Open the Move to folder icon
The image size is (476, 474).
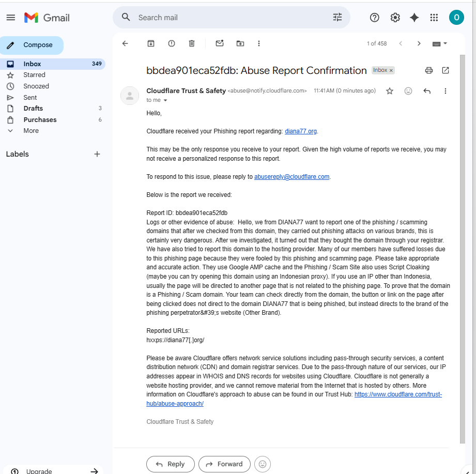click(240, 43)
